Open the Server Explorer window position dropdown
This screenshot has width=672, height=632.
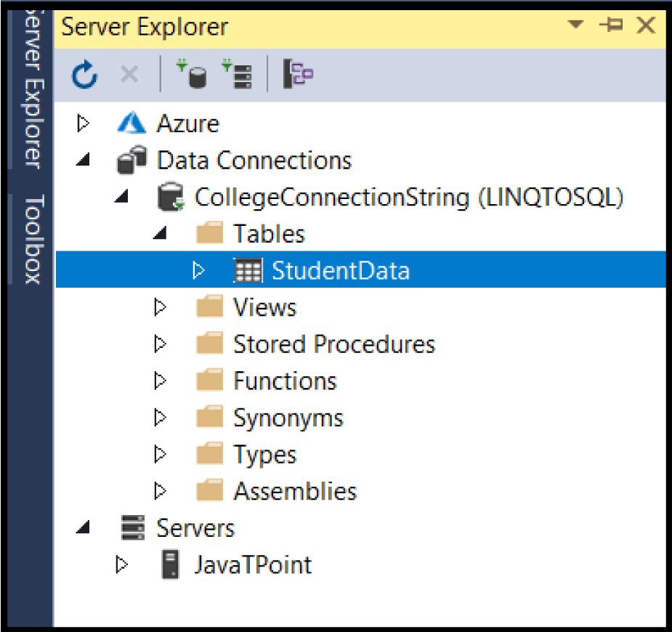point(576,25)
